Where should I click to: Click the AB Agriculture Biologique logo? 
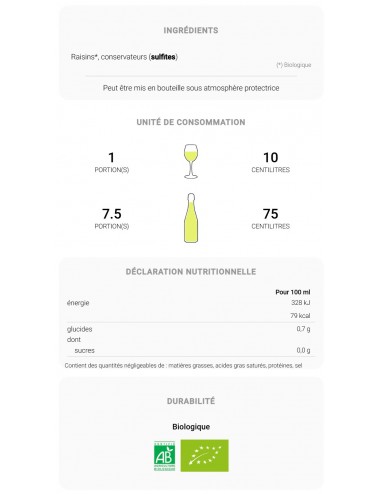pyautogui.click(x=164, y=456)
